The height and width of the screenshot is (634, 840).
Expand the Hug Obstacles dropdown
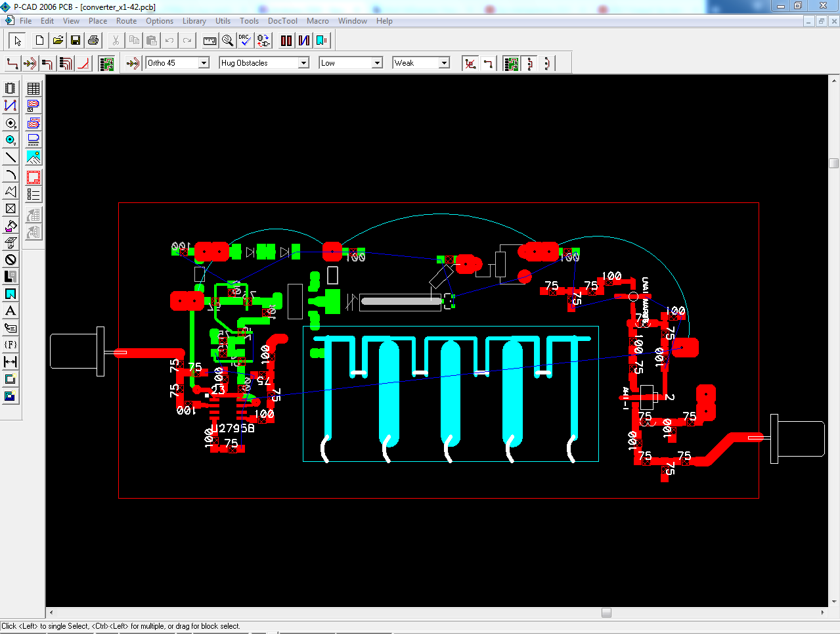coord(303,63)
